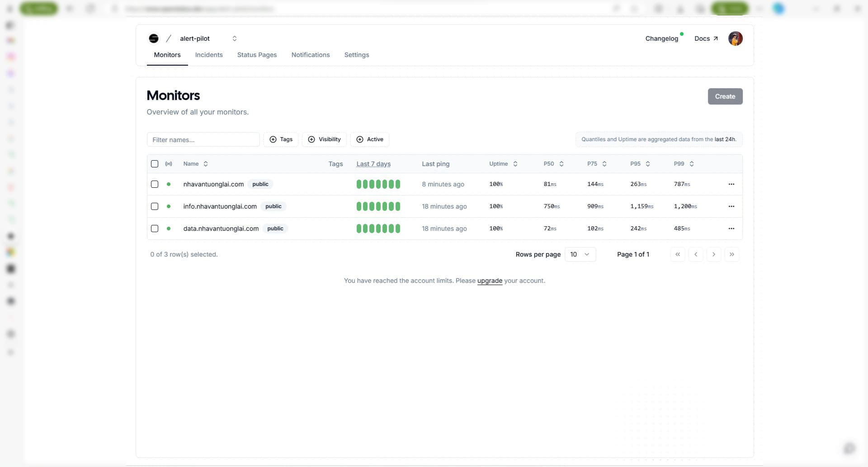The image size is (868, 467).
Task: Click the '0 of 3 row(s) selected' text
Action: [x=184, y=254]
